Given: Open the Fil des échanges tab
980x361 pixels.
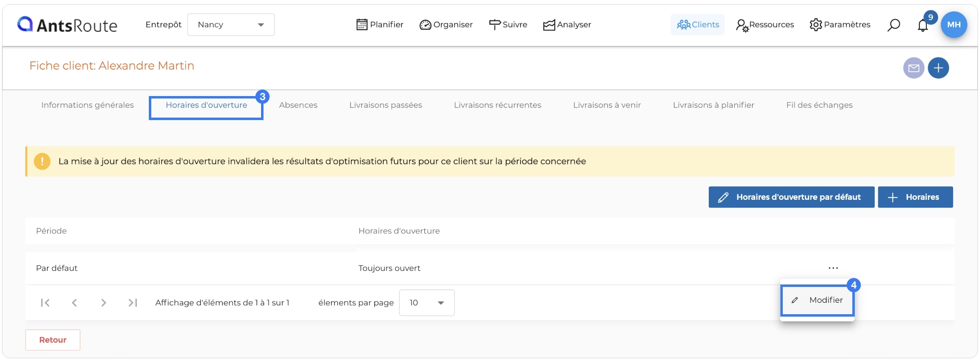Looking at the screenshot, I should point(819,105).
